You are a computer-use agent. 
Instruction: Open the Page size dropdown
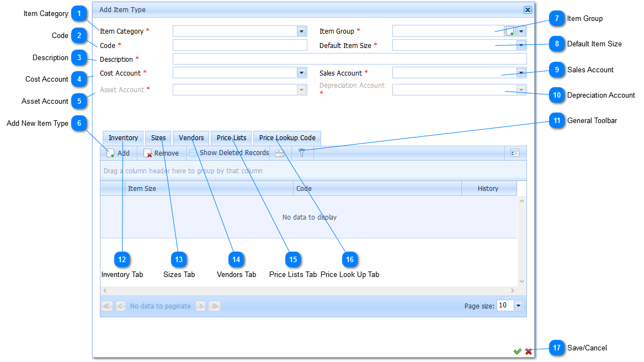[518, 305]
